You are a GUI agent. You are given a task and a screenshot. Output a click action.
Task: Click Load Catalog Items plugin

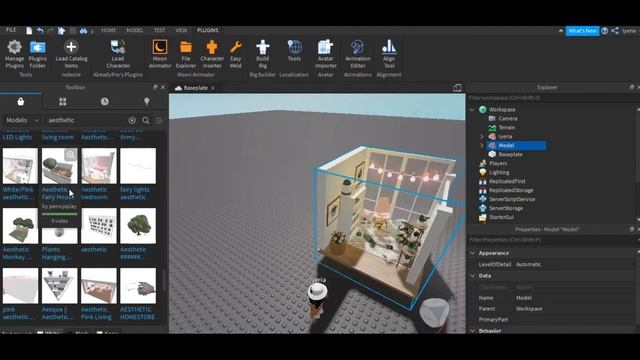click(71, 54)
